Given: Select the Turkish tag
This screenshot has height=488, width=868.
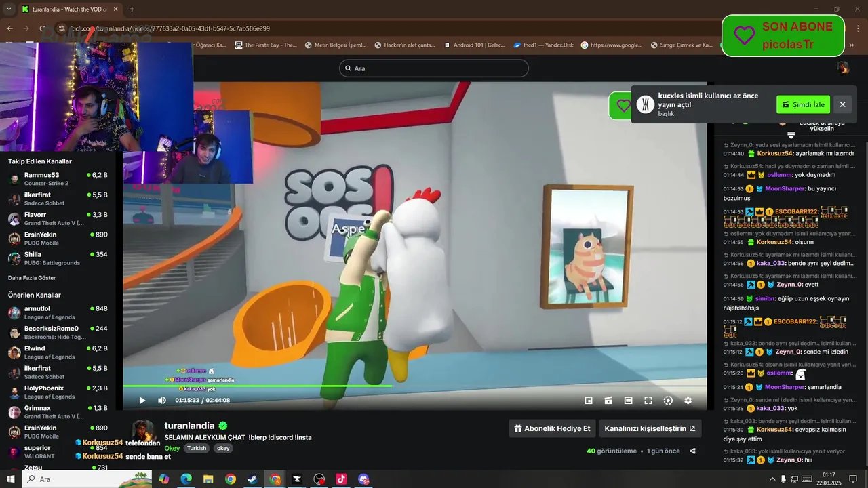Looking at the screenshot, I should pyautogui.click(x=197, y=448).
